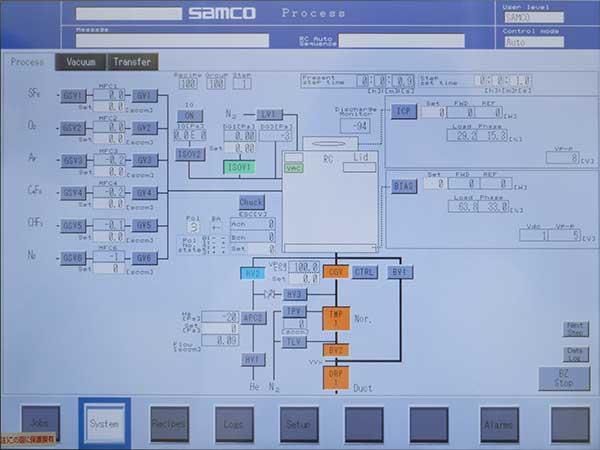
Task: Switch the IG ON button
Action: [x=190, y=116]
